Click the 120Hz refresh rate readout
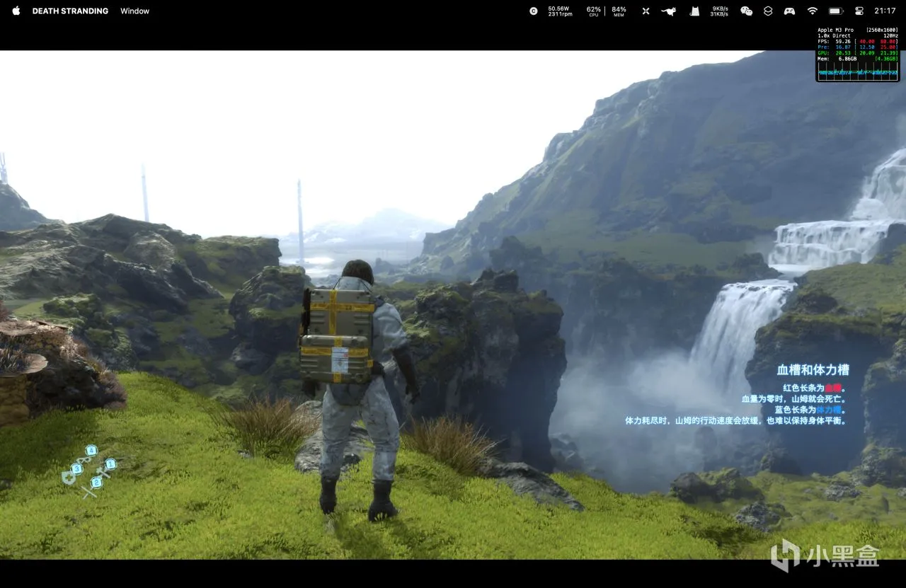The image size is (906, 588). pos(890,35)
